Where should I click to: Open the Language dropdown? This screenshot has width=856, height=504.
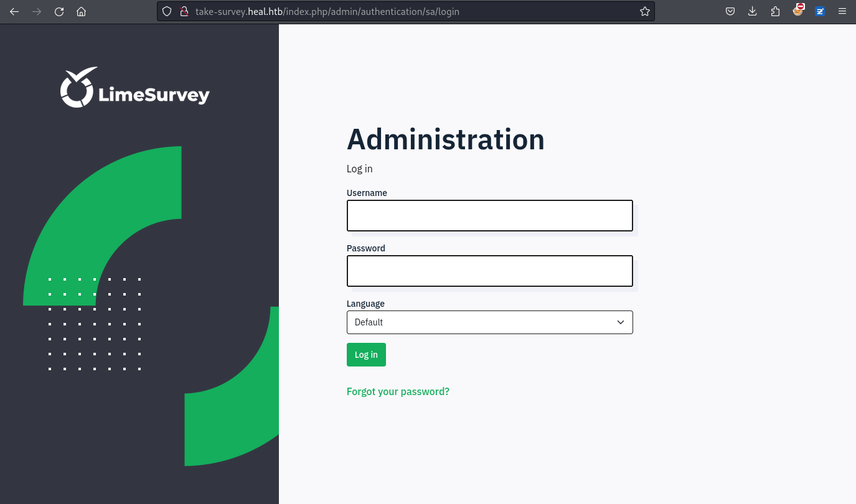coord(489,322)
